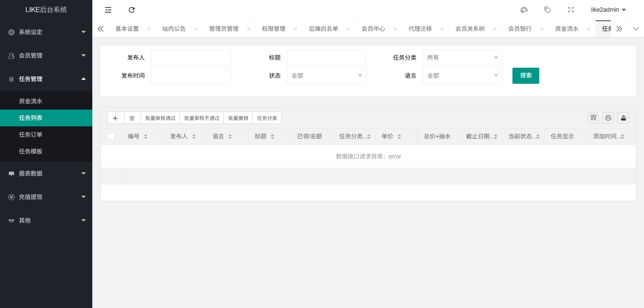Open 资金流水 in sidebar submenu
The width and height of the screenshot is (644, 308).
(x=46, y=101)
